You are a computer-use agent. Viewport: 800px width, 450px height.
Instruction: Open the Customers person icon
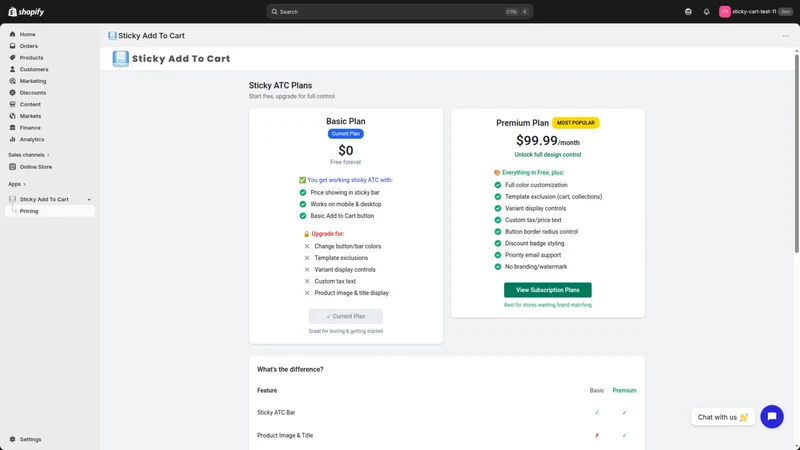(x=12, y=69)
